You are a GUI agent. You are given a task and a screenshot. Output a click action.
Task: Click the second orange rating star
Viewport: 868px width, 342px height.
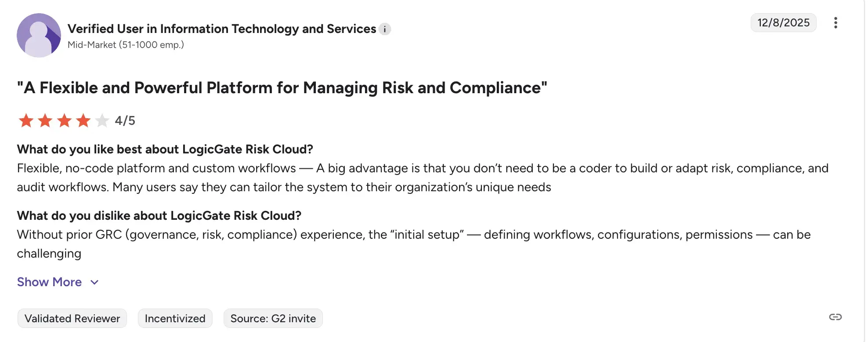point(45,120)
